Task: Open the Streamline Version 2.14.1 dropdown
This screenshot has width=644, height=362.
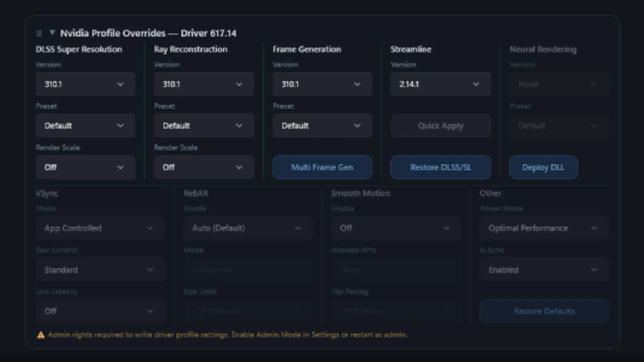Action: click(440, 84)
